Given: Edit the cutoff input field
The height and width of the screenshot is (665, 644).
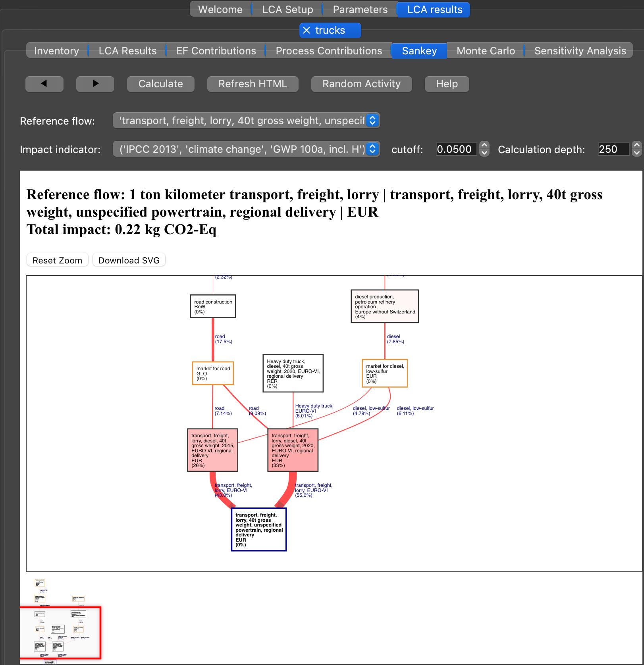Looking at the screenshot, I should pos(456,149).
